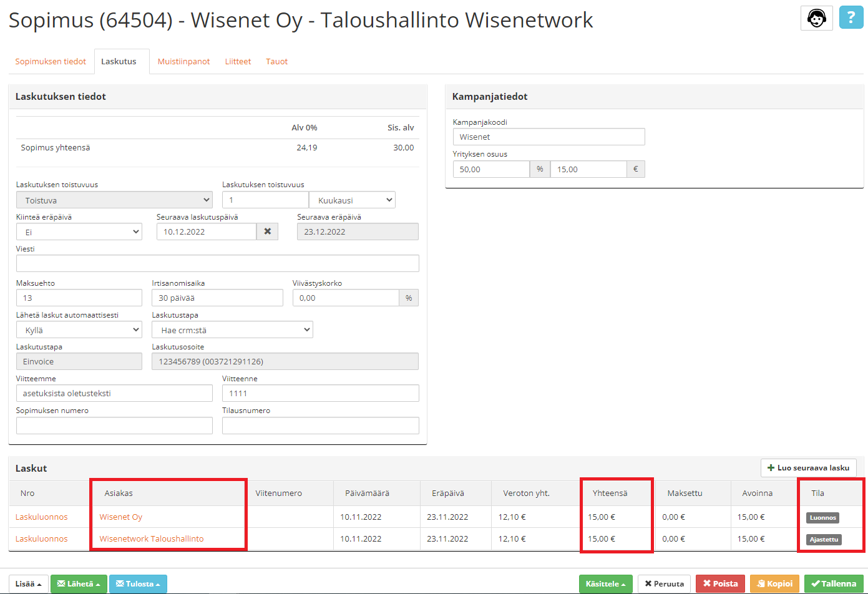Screen dimensions: 868x594
Task: Click the Veroton yht. column header
Action: click(526, 493)
